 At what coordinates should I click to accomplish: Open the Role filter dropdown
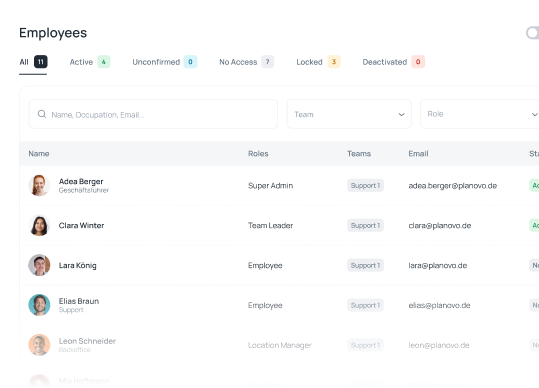click(480, 114)
